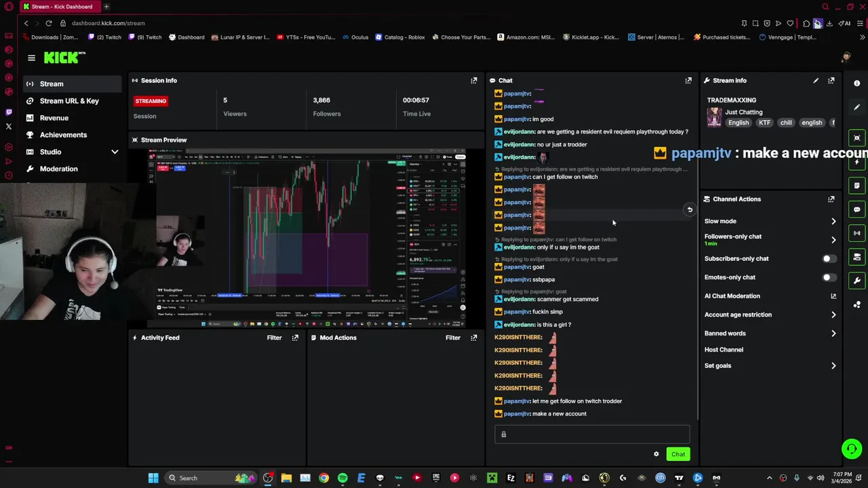Screen dimensions: 868x488
Task: Click the chill tag chip
Action: pyautogui.click(x=786, y=123)
